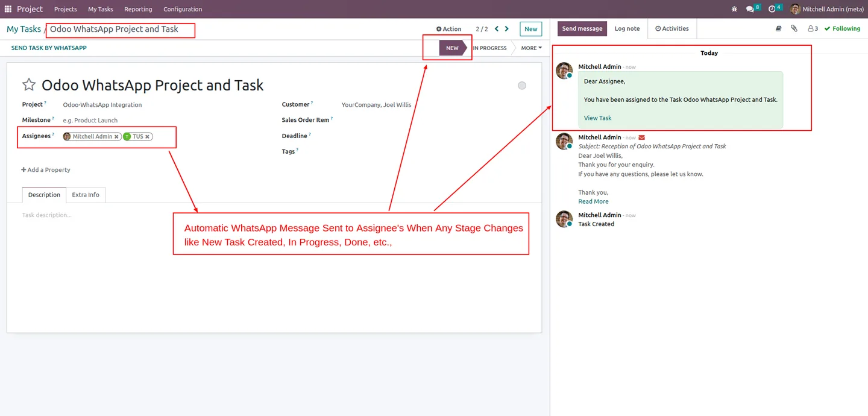Click the Project field value Odoo-WhatsApp Integration
868x416 pixels.
point(102,105)
